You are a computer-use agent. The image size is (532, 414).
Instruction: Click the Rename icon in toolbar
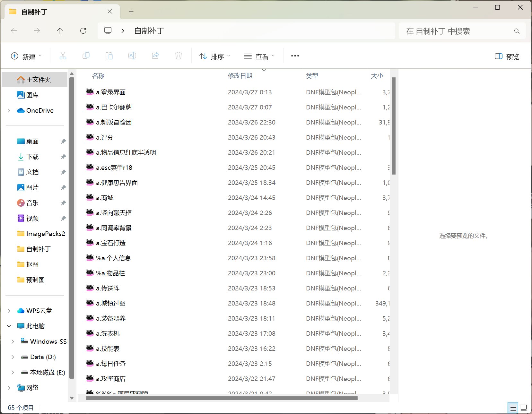pos(132,56)
